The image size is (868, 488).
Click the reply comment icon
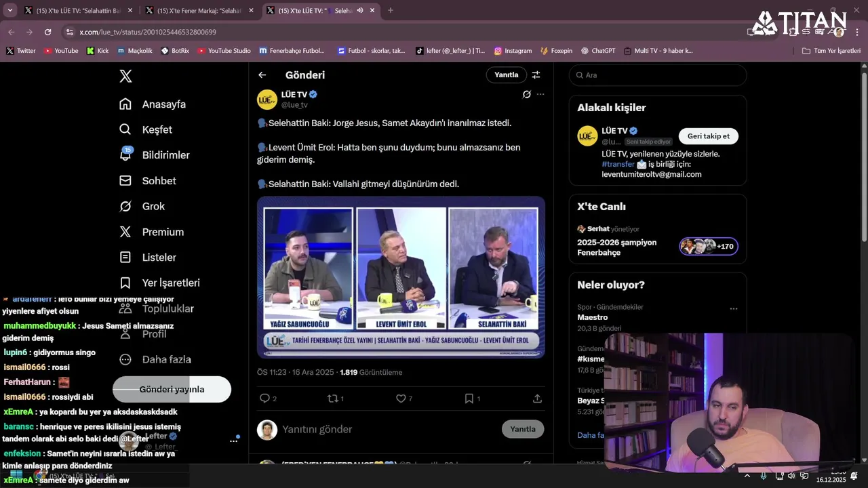(x=265, y=399)
